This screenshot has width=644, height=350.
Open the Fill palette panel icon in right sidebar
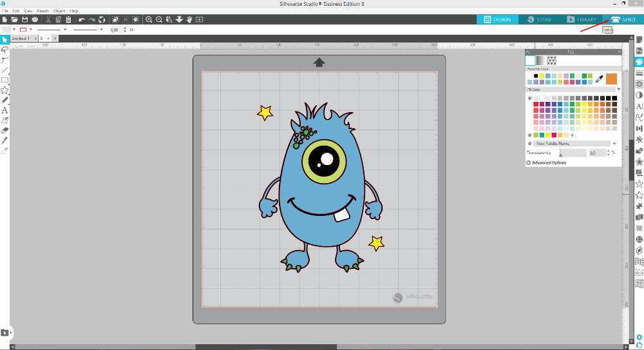coord(639,62)
